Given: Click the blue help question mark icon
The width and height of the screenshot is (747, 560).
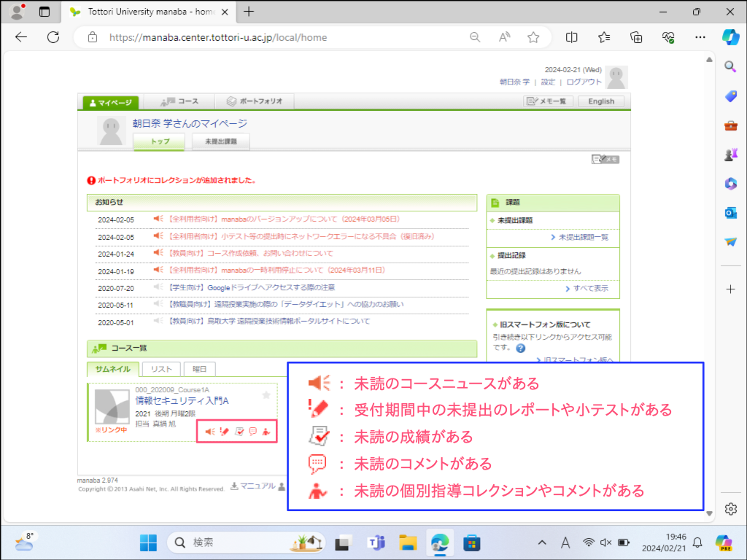Looking at the screenshot, I should point(520,348).
